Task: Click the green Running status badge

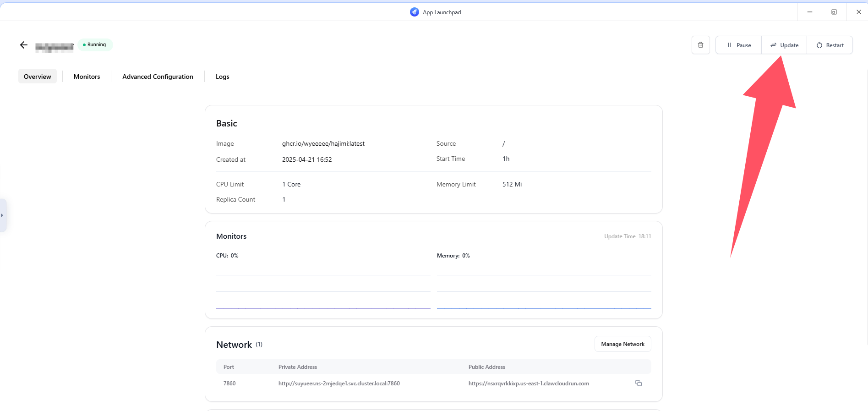Action: 95,45
